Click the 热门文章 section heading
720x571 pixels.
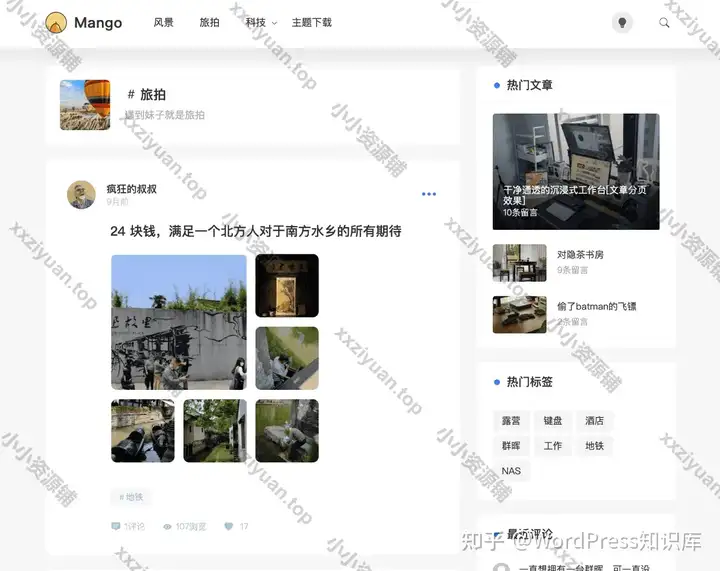[x=529, y=85]
